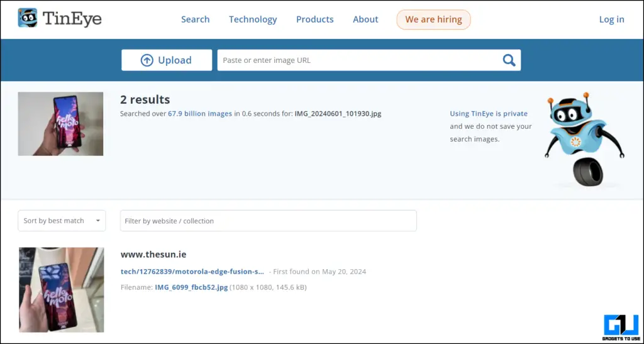This screenshot has height=344, width=644.
Task: Click the 2 results heading
Action: pos(145,99)
